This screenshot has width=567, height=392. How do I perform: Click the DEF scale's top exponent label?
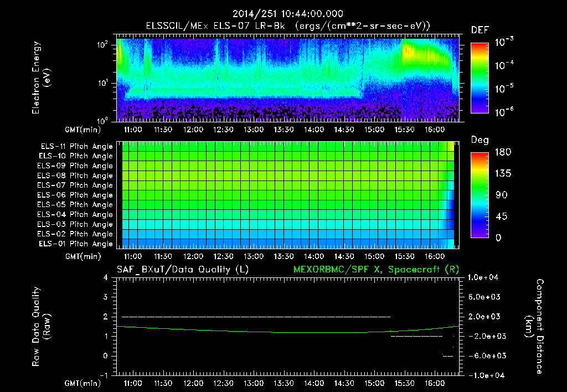tap(504, 42)
